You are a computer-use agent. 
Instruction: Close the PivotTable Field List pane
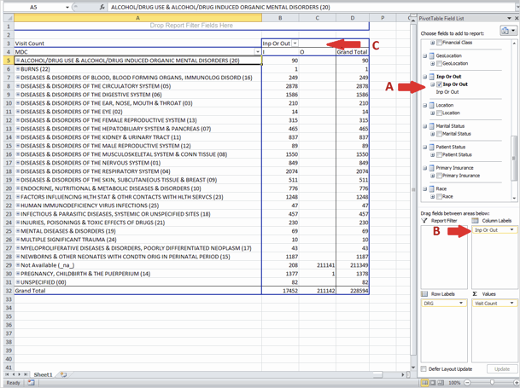click(516, 18)
